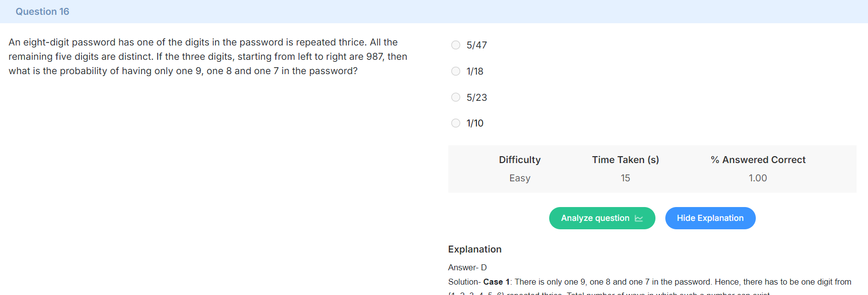
Task: Click the Answer- D text
Action: pyautogui.click(x=467, y=267)
